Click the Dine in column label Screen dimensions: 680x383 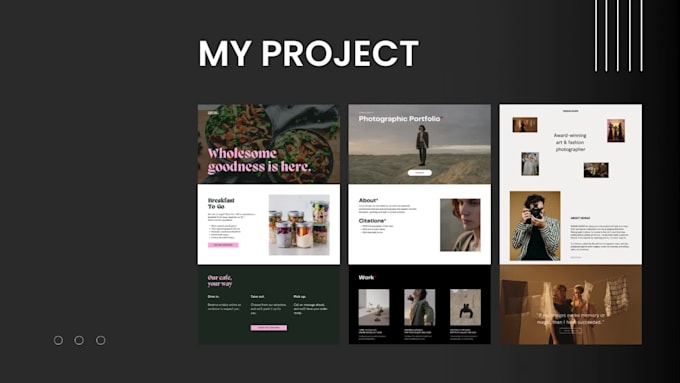[213, 297]
